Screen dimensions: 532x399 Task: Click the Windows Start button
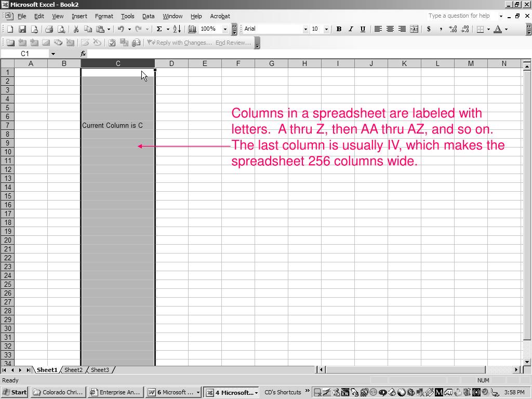point(15,392)
